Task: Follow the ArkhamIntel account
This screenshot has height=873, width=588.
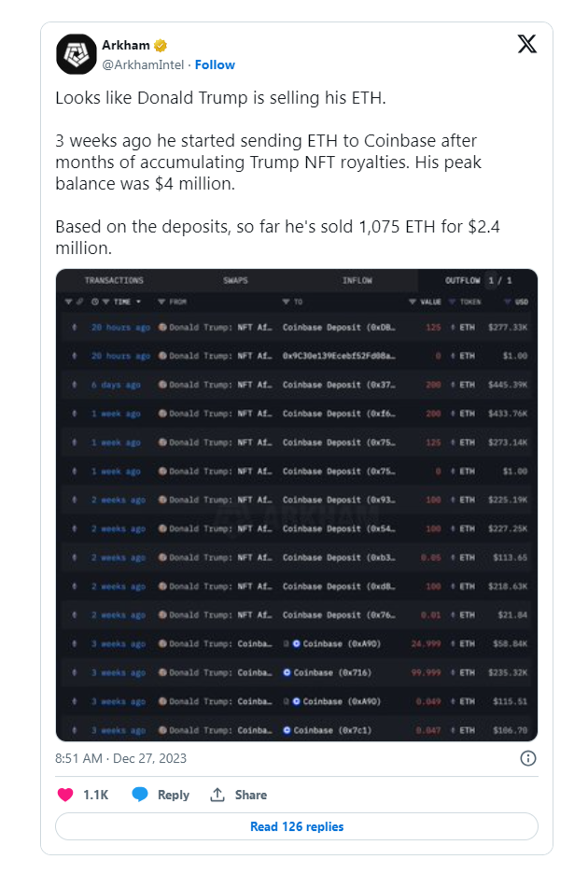Action: 216,64
